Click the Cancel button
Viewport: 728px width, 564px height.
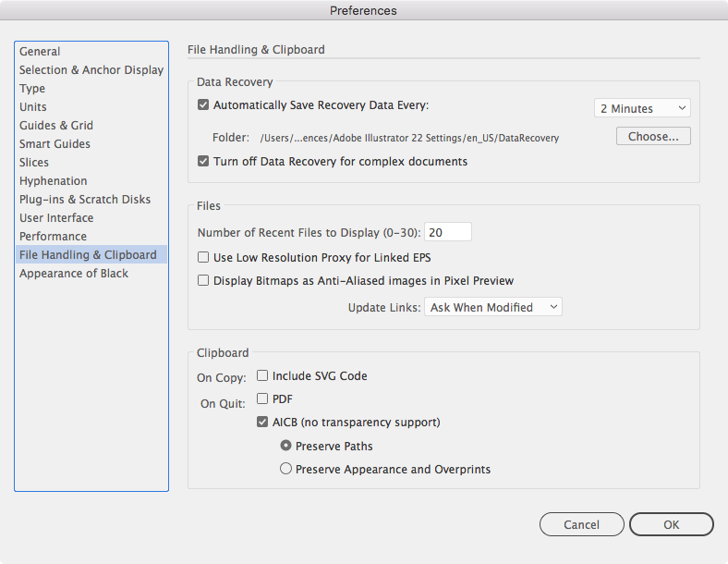[581, 524]
